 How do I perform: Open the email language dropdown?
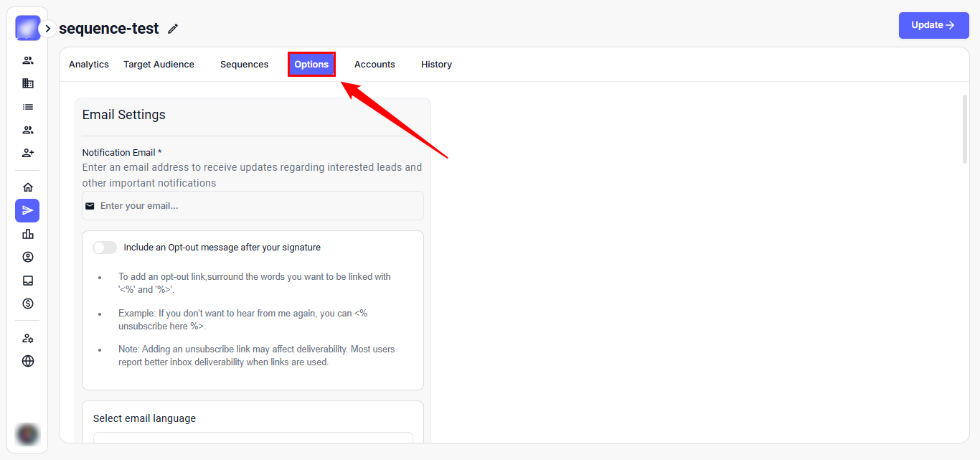(x=253, y=438)
